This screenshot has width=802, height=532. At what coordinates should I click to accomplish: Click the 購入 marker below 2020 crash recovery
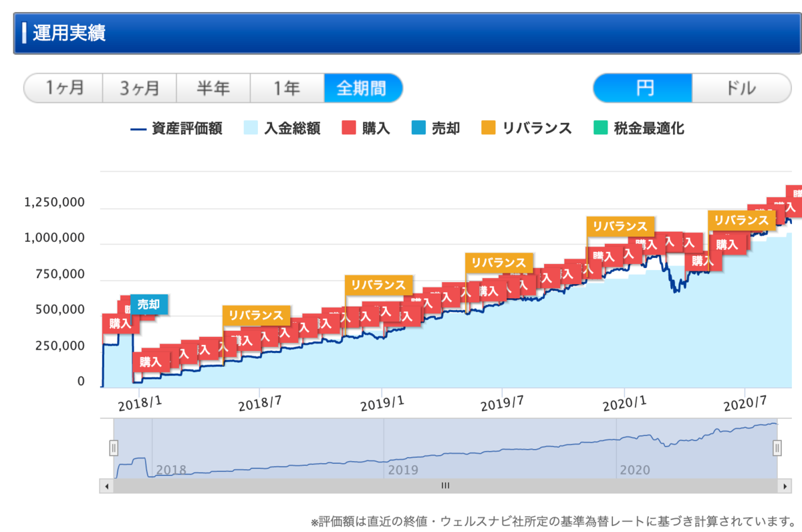click(704, 261)
